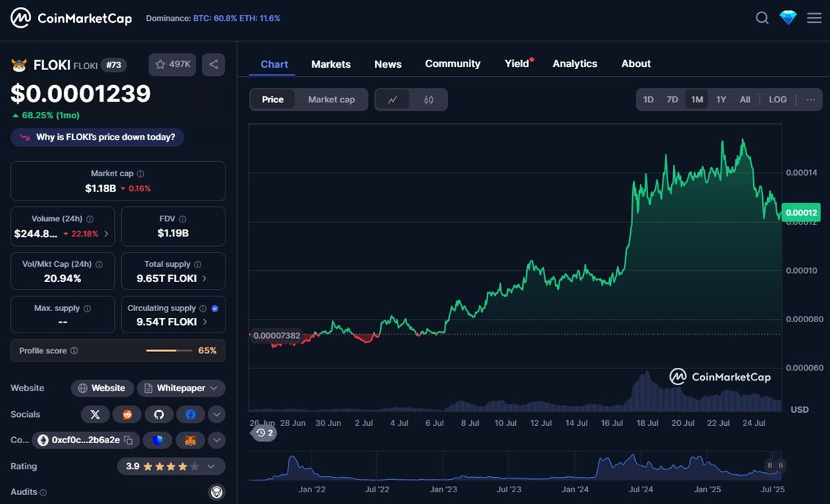This screenshot has width=830, height=504.
Task: Expand the 3.9 Rating details
Action: (x=172, y=467)
